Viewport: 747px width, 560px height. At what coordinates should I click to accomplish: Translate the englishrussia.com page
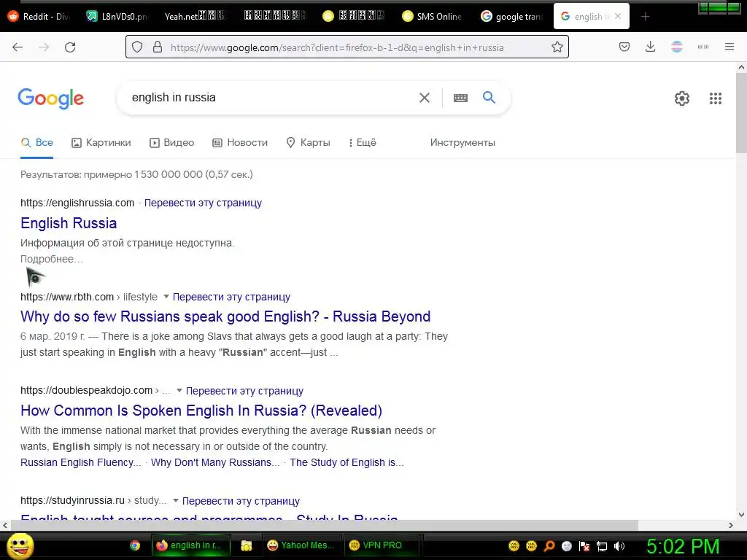coord(203,203)
